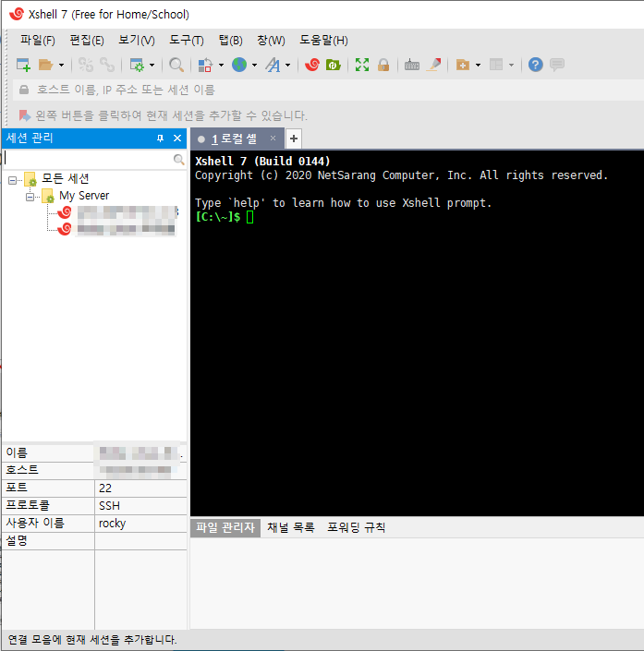The image size is (644, 651).
Task: Switch to the 1 로컬 셸 tab
Action: pos(234,139)
